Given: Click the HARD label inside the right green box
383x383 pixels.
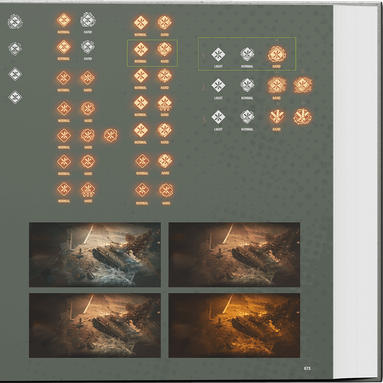Looking at the screenshot, I should [277, 66].
